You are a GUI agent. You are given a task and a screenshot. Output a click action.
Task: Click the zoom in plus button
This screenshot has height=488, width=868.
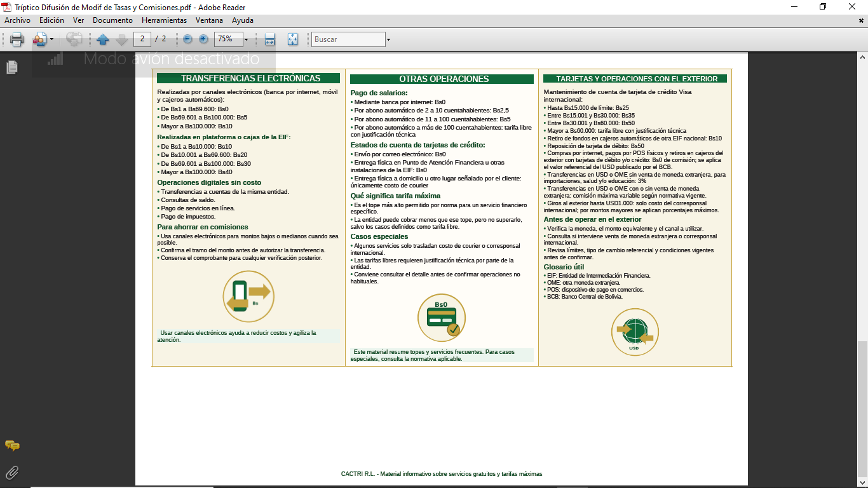(203, 39)
